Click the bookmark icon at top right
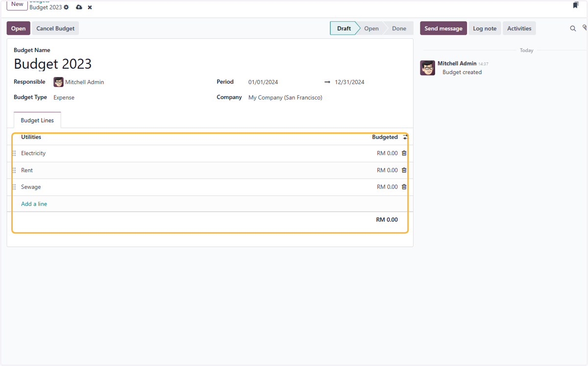 tap(576, 5)
